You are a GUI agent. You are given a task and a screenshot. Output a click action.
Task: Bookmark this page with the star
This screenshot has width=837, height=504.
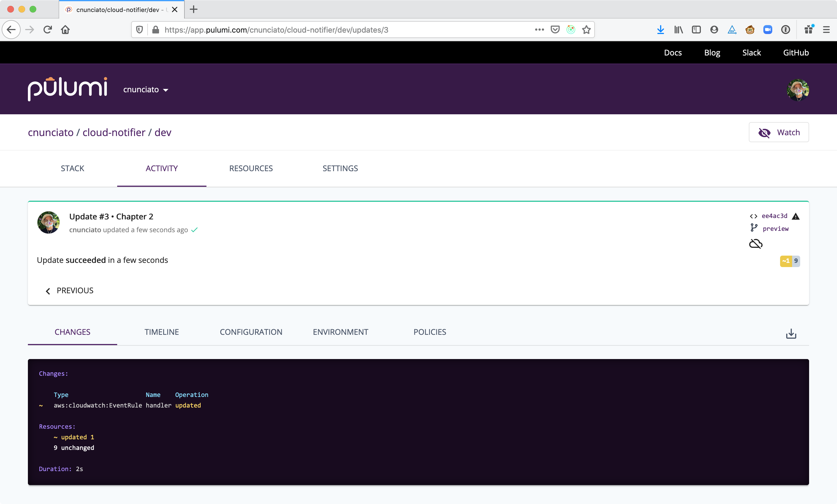[586, 30]
